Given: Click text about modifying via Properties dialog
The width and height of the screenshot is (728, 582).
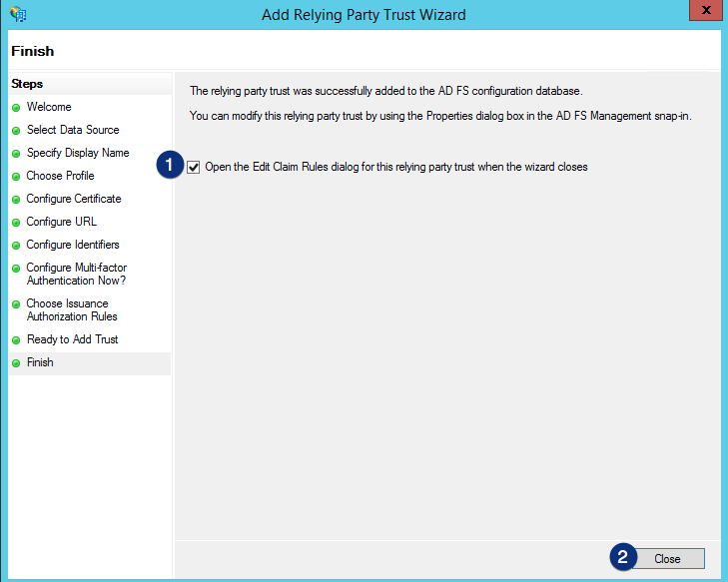Looking at the screenshot, I should pyautogui.click(x=440, y=116).
